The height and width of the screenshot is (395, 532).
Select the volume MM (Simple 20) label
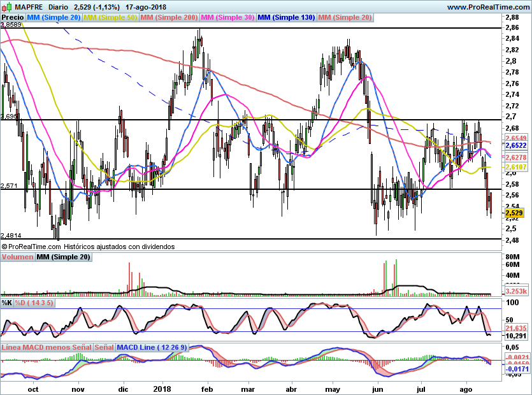64,257
